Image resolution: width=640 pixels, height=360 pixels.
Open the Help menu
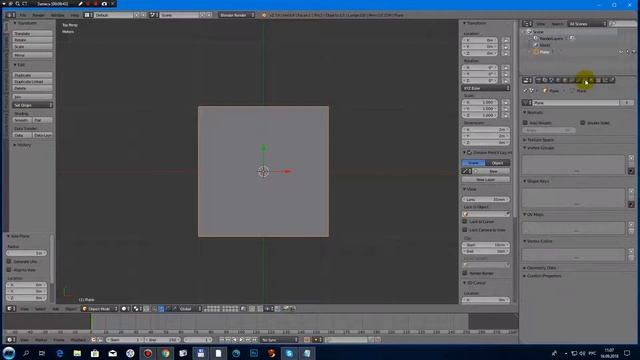(x=75, y=15)
